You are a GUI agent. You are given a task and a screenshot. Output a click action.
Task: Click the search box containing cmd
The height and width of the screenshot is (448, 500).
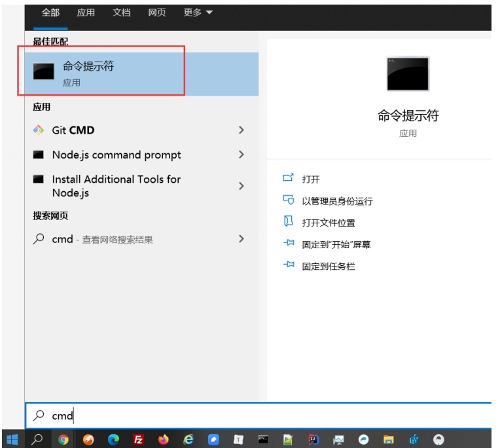coord(259,415)
